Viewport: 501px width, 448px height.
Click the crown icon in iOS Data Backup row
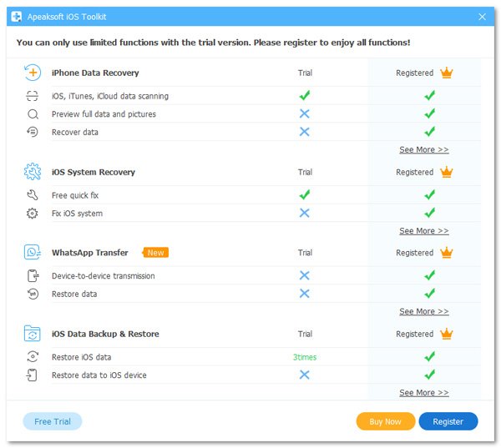[447, 334]
